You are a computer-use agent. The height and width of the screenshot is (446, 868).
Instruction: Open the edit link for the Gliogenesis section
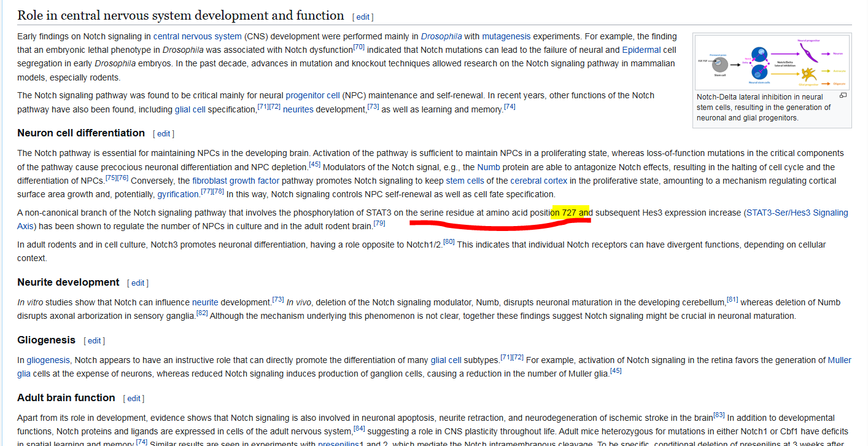click(x=94, y=340)
